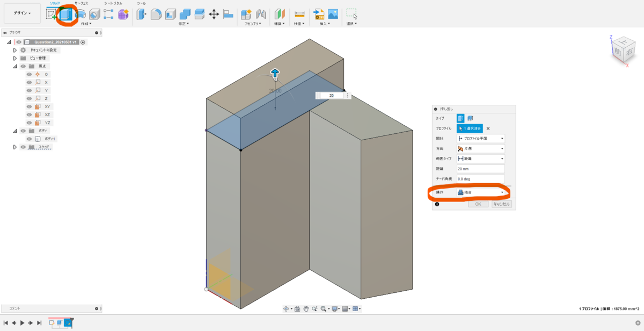
Task: Click the キャンセル button
Action: pos(501,204)
